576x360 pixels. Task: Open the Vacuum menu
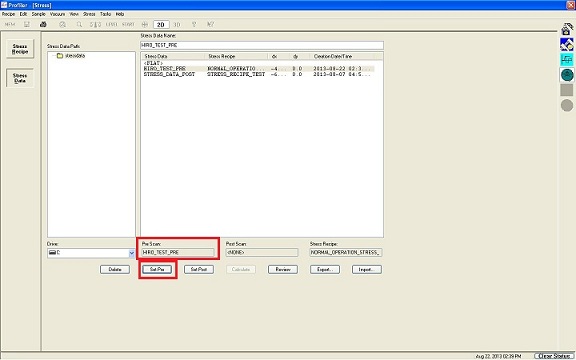click(57, 14)
